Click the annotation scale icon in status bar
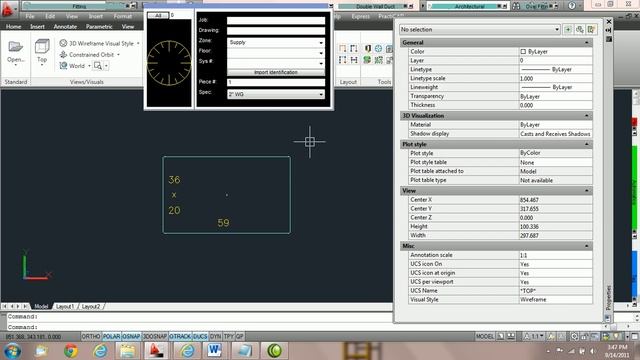The width and height of the screenshot is (640, 360). pos(527,336)
